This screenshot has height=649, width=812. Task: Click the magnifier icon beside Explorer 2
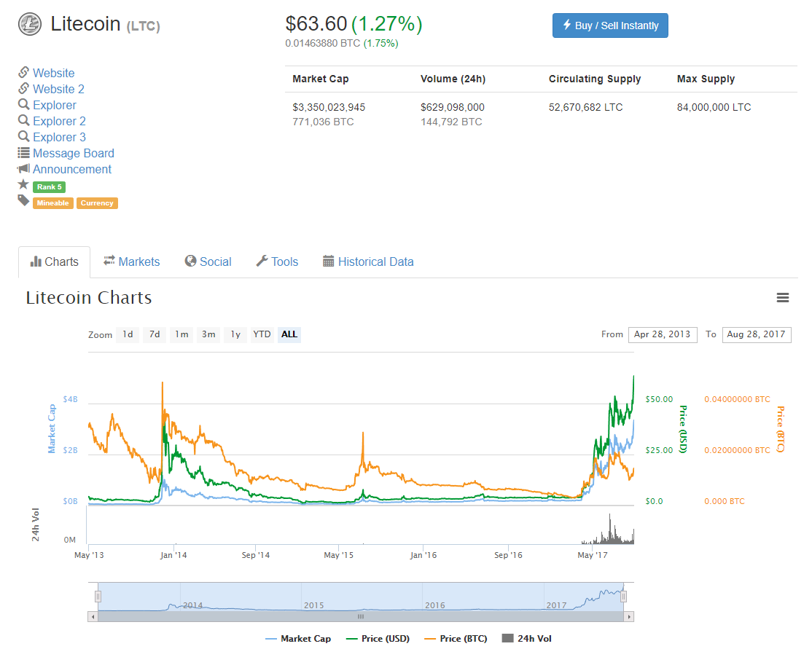[x=23, y=121]
